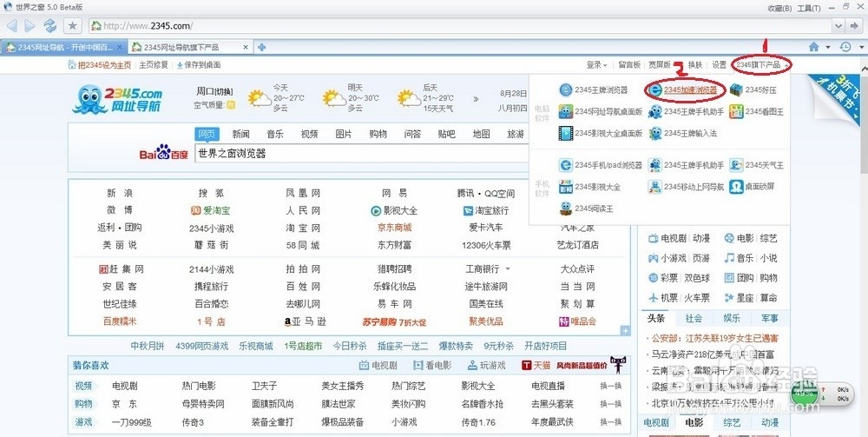Image resolution: width=868 pixels, height=437 pixels.
Task: Close the 2345网址导航旗下产品 tab
Action: 246,47
